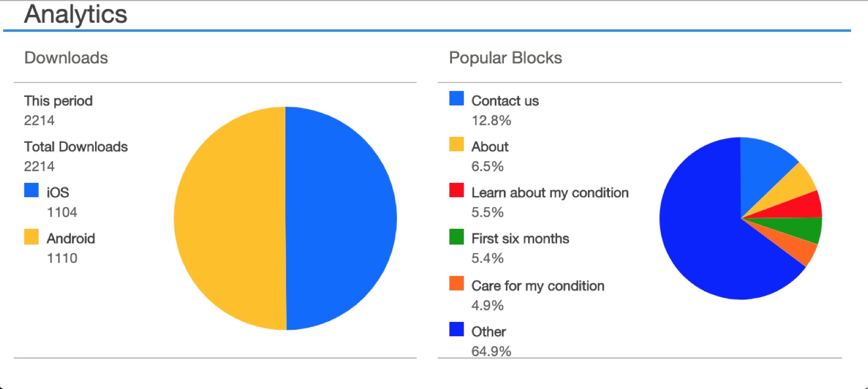Screen dimensions: 868x389
Task: Click the Popular Blocks section heading
Action: 505,58
